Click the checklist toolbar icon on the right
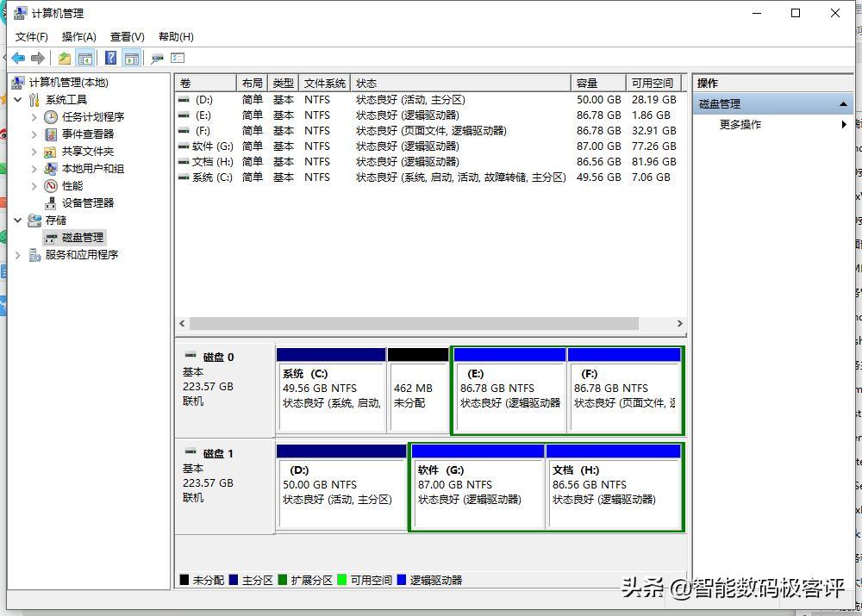Screen dimensions: 862x616 tap(178, 57)
